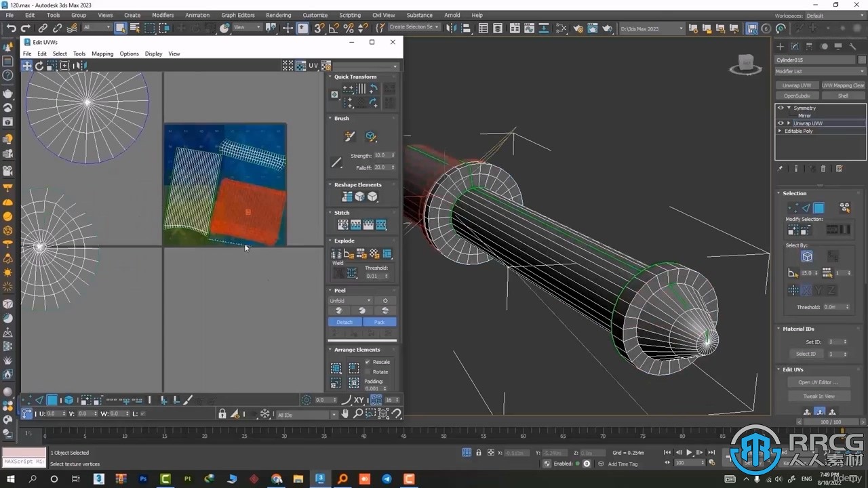
Task: Select the Pan hand tool in Edit UVWs bottom bar
Action: pos(345,414)
